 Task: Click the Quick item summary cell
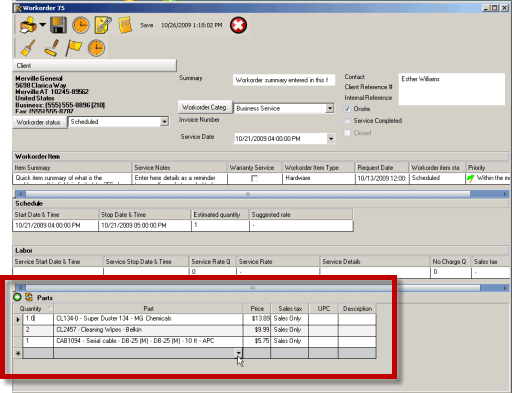[72, 178]
